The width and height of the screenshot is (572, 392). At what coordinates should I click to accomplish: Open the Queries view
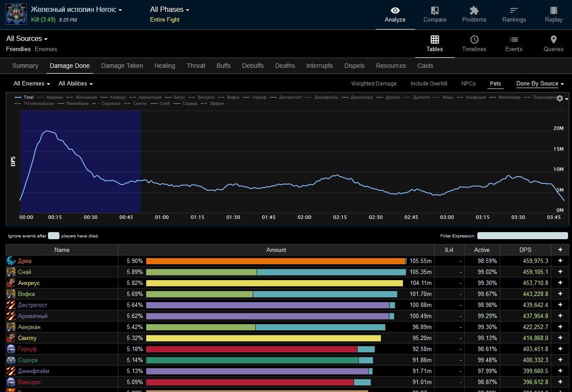pyautogui.click(x=554, y=44)
